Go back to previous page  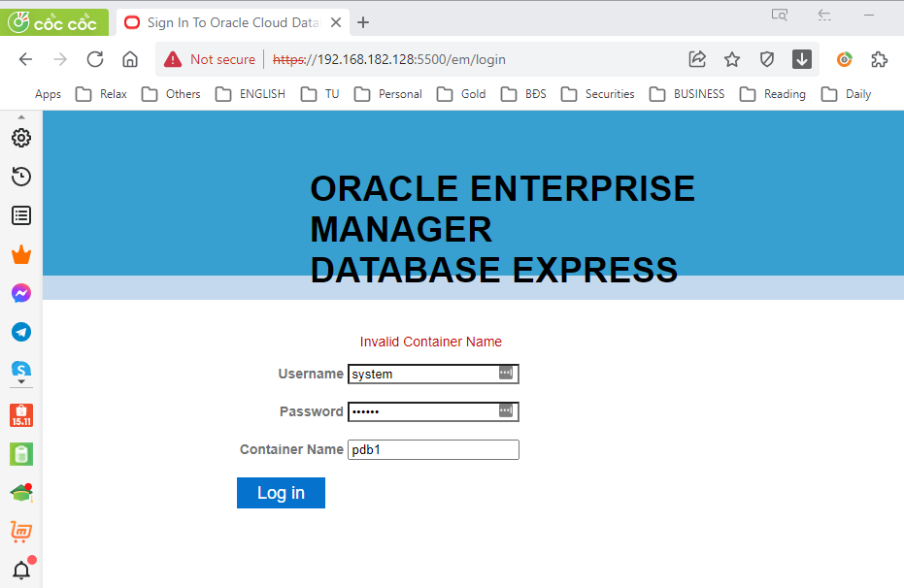(25, 59)
